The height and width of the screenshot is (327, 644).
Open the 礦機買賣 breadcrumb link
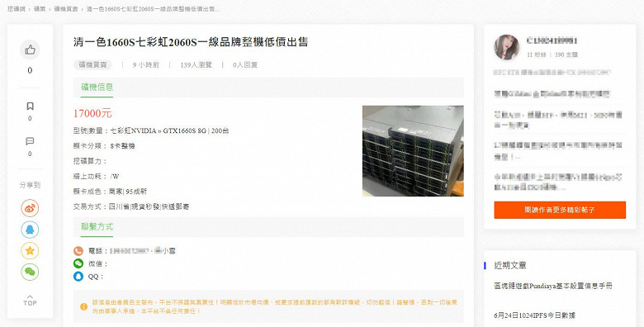[66, 8]
